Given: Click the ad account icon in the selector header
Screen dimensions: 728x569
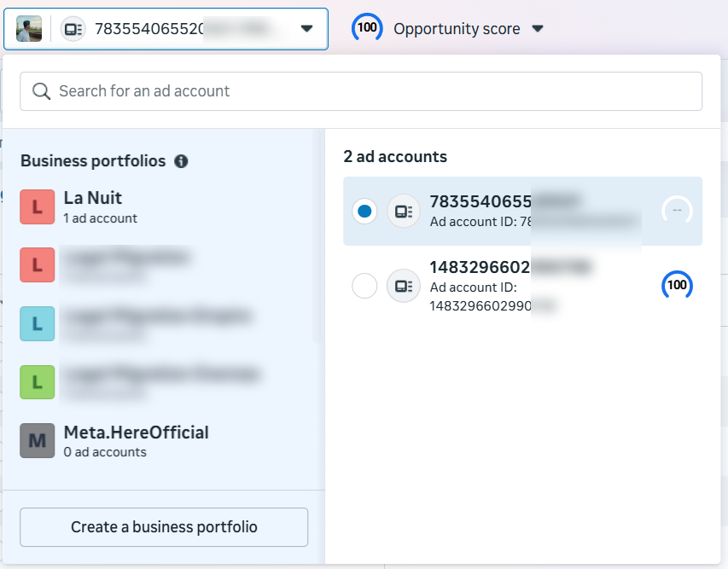Looking at the screenshot, I should click(73, 29).
